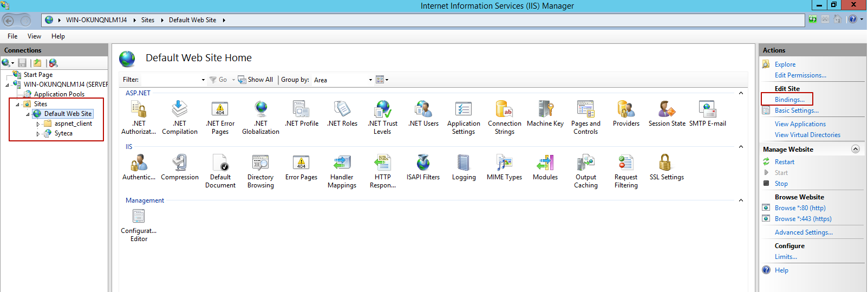The width and height of the screenshot is (868, 292).
Task: Restart the website from Actions pane
Action: click(x=784, y=162)
